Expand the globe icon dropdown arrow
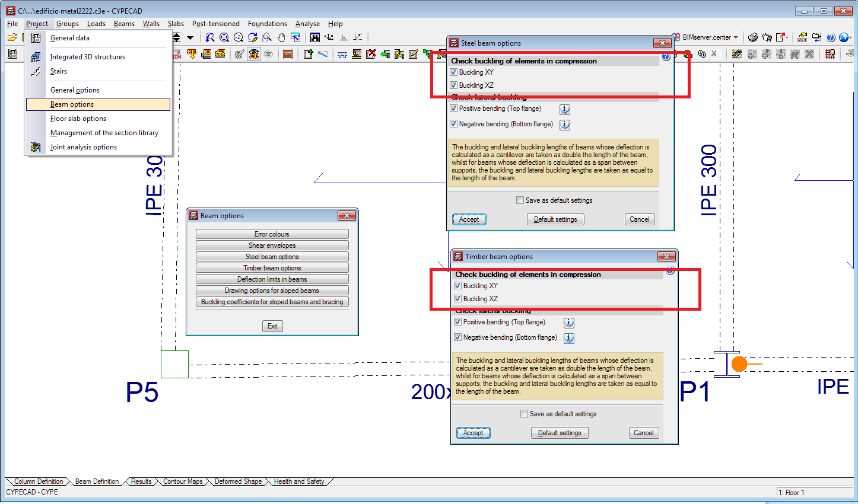Screen dimensions: 858x504 (852, 37)
